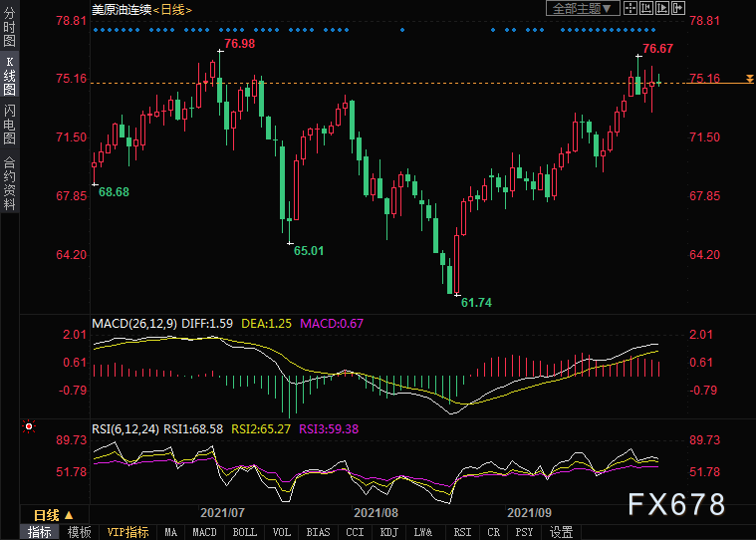Viewport: 756px width, 540px height.
Task: Choose the BOLL indicator button
Action: coord(245,532)
